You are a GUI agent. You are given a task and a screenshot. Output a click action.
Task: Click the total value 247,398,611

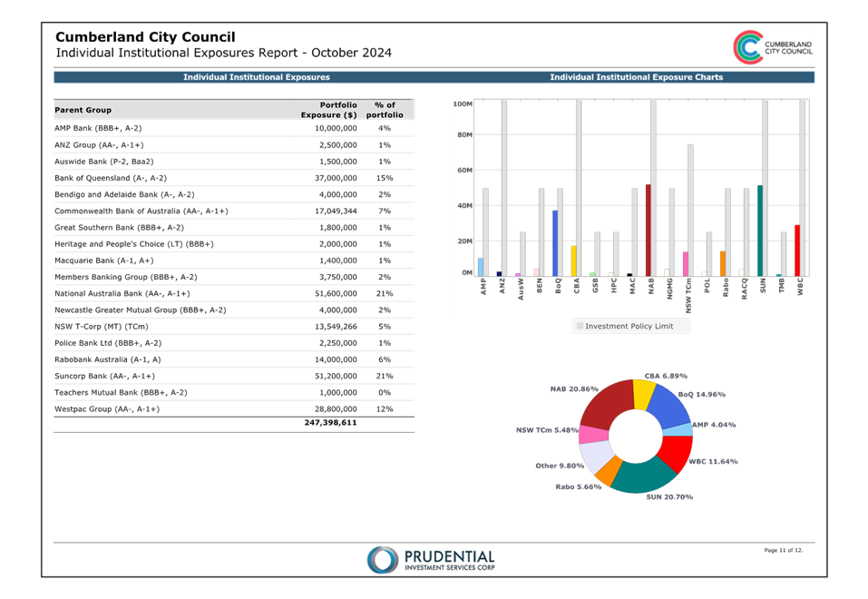pos(330,422)
